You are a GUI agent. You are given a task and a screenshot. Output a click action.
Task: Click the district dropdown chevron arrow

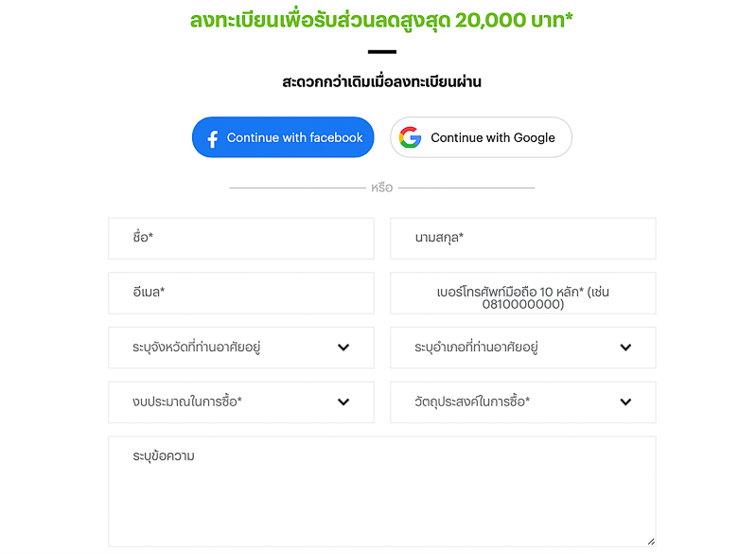(x=625, y=348)
